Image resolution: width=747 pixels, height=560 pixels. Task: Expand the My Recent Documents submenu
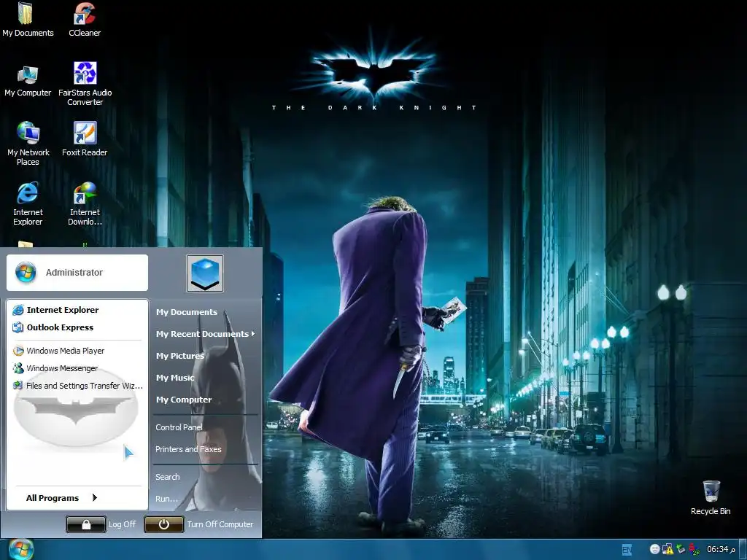click(206, 334)
